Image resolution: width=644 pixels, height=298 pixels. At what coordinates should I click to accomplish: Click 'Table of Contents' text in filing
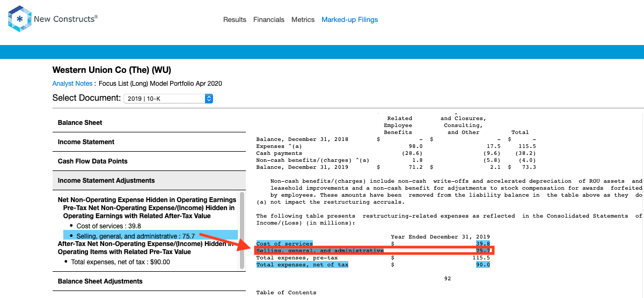click(x=287, y=293)
